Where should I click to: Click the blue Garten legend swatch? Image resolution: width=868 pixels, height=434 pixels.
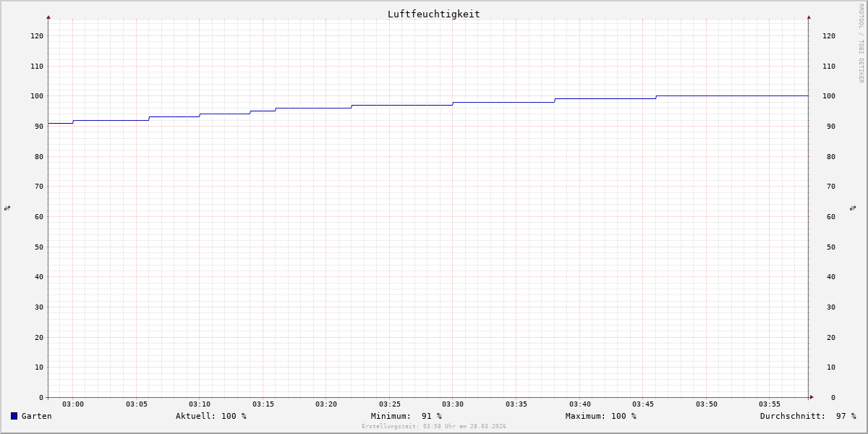tap(14, 416)
